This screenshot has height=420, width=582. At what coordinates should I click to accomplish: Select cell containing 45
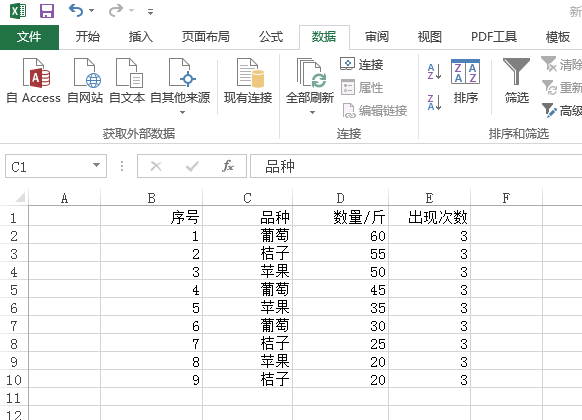tap(340, 289)
